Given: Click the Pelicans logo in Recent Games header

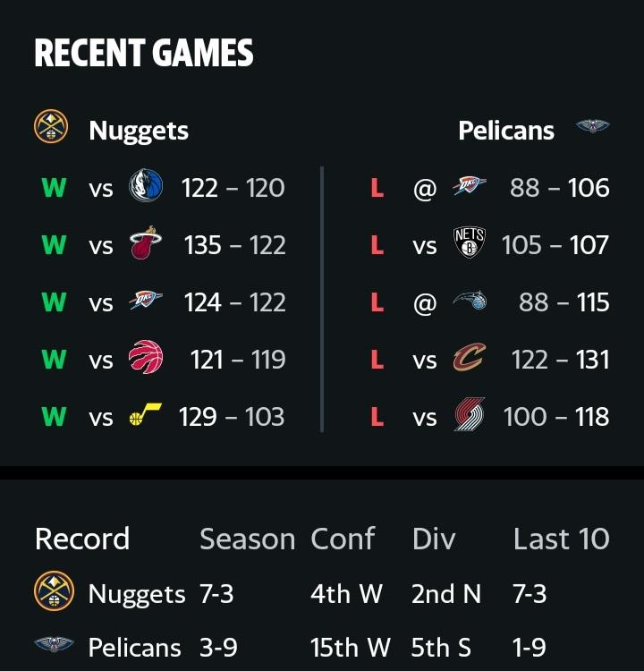Looking at the screenshot, I should pos(593,126).
